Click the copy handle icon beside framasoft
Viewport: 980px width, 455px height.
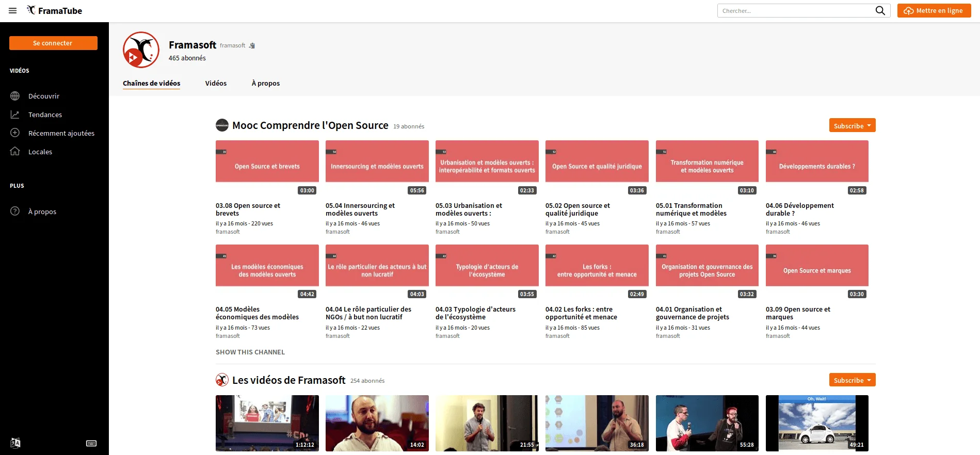click(252, 45)
